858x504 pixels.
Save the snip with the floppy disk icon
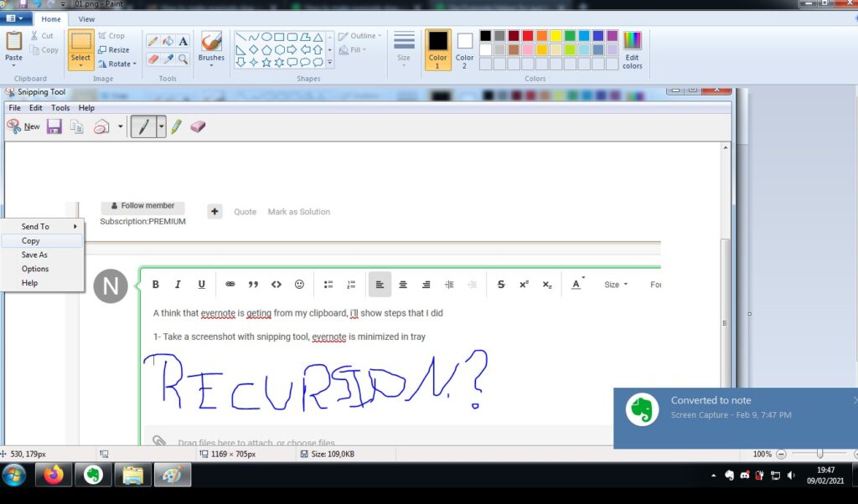point(54,126)
